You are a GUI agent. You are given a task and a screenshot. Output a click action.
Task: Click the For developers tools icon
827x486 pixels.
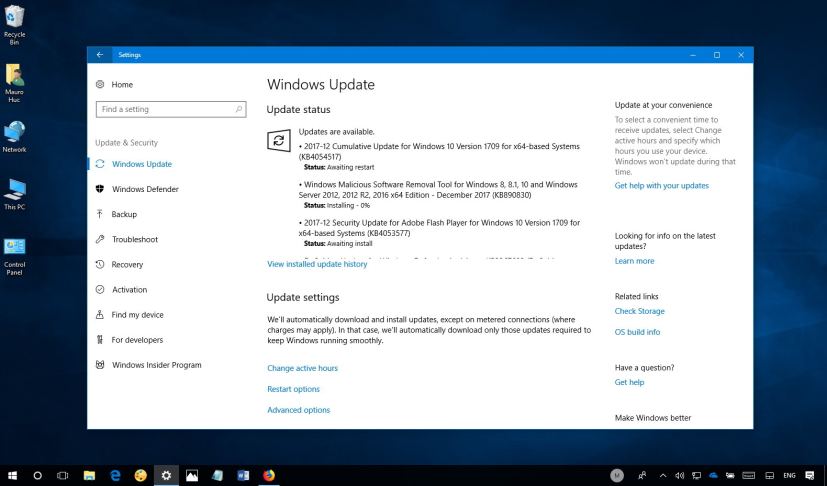coord(100,340)
